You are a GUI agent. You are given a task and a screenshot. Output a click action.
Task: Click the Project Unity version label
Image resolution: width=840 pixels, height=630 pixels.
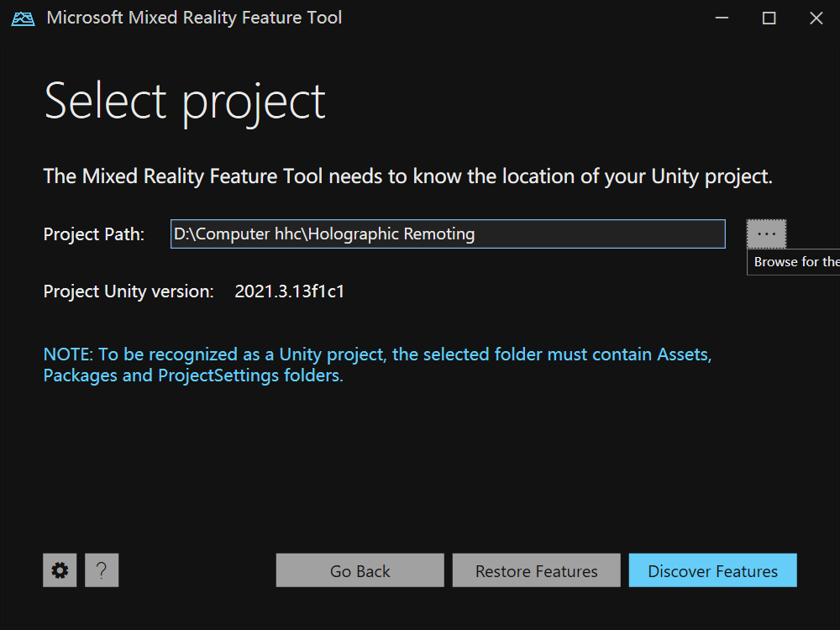click(129, 291)
